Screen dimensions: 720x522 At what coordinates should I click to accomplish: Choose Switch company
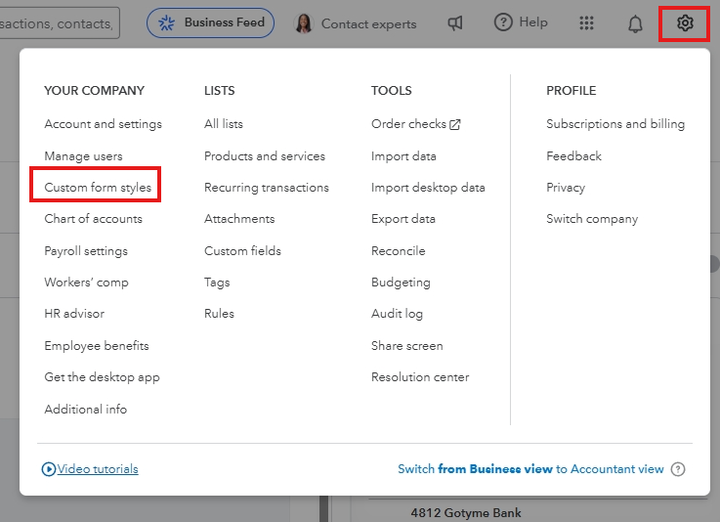coord(591,219)
